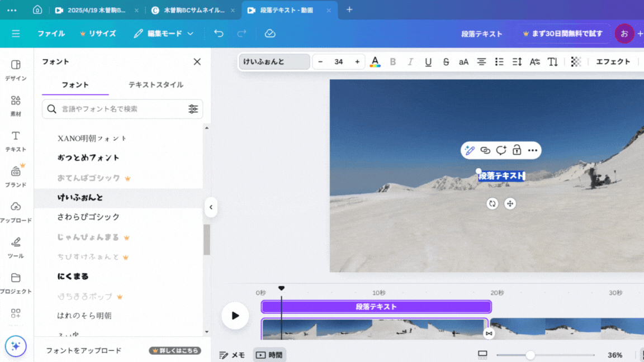Toggle italic formatting
This screenshot has height=362, width=644.
pyautogui.click(x=410, y=62)
